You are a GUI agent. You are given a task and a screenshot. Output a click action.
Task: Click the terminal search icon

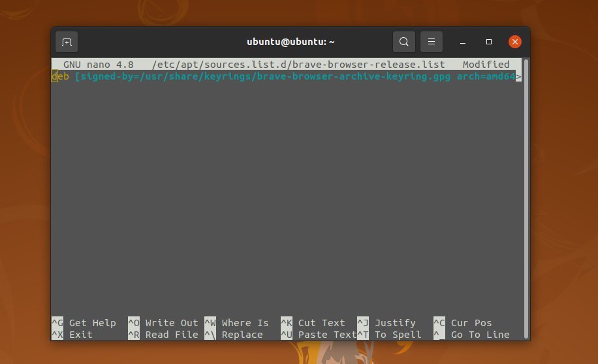tap(404, 42)
